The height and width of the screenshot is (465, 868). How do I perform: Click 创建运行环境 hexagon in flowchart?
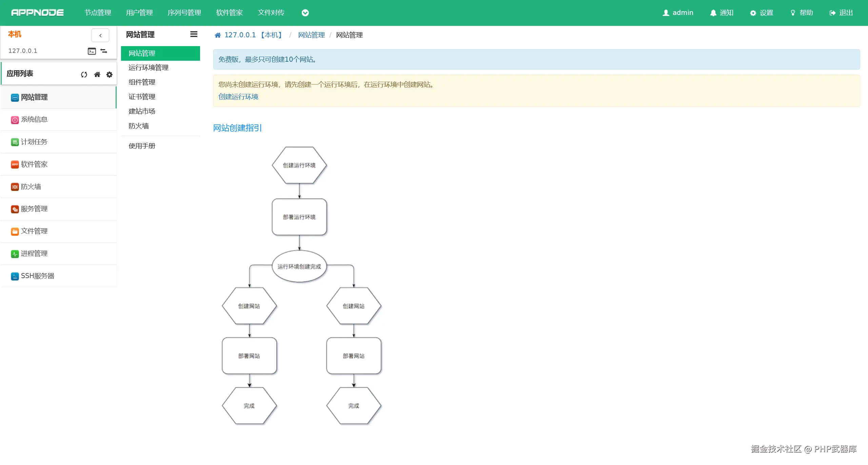click(x=299, y=165)
